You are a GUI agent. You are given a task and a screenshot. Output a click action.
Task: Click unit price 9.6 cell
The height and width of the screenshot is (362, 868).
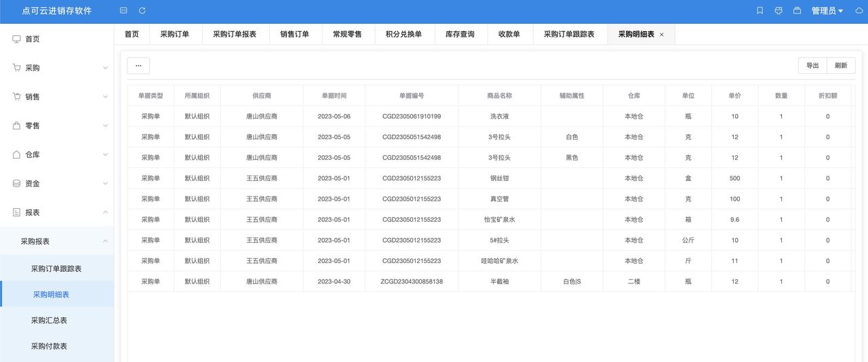tap(735, 220)
